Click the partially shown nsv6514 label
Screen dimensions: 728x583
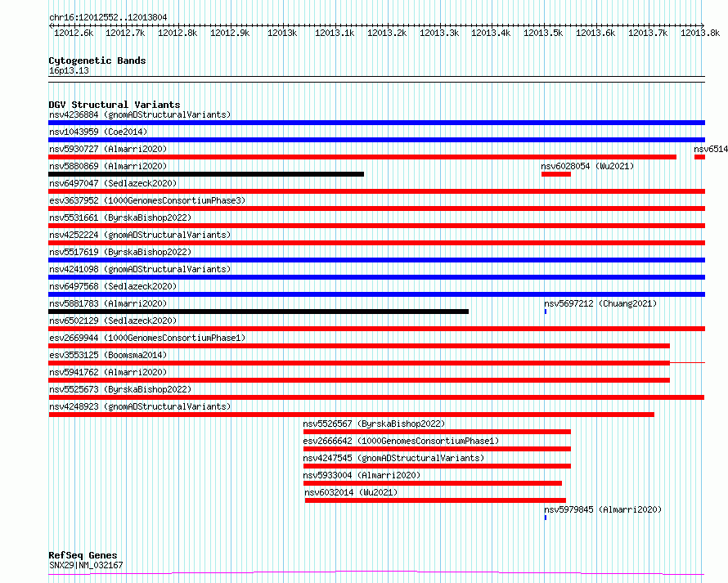click(x=710, y=149)
